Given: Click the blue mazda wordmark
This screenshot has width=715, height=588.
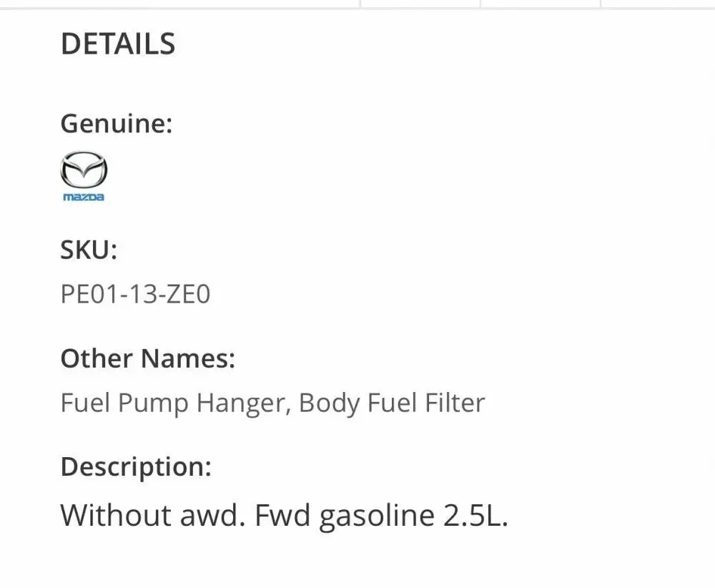Looking at the screenshot, I should tap(84, 197).
